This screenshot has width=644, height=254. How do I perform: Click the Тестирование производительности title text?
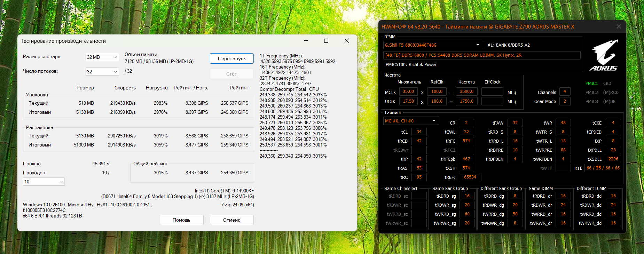(x=63, y=41)
